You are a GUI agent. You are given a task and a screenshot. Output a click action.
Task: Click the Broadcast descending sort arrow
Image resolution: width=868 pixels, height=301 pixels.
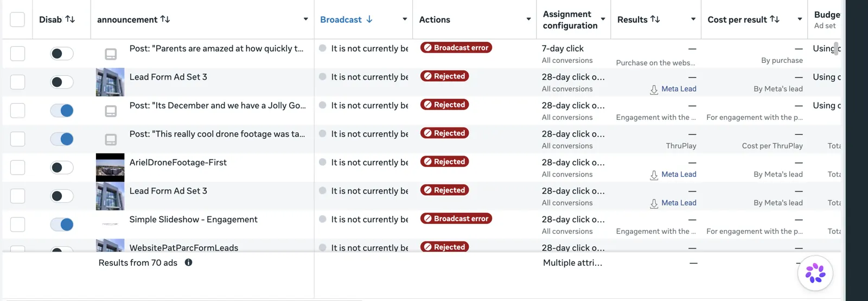(369, 20)
